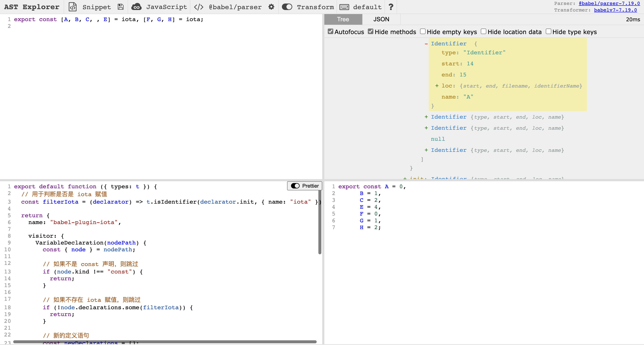The image size is (644, 345).
Task: Click the transform editor horizontal scrollbar
Action: coord(165,342)
